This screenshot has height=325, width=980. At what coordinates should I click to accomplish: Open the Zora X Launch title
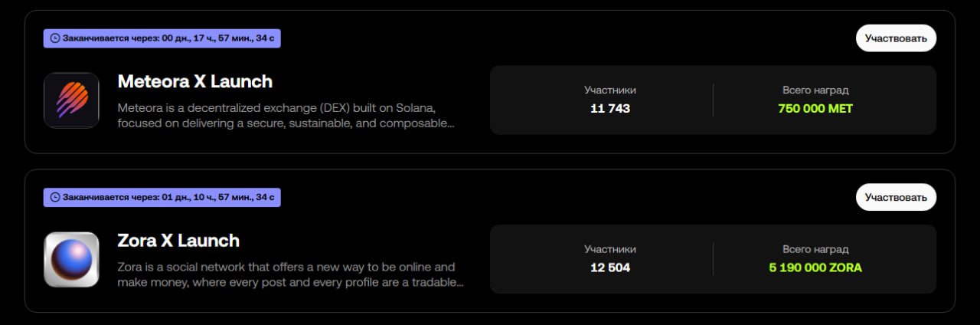tap(178, 241)
